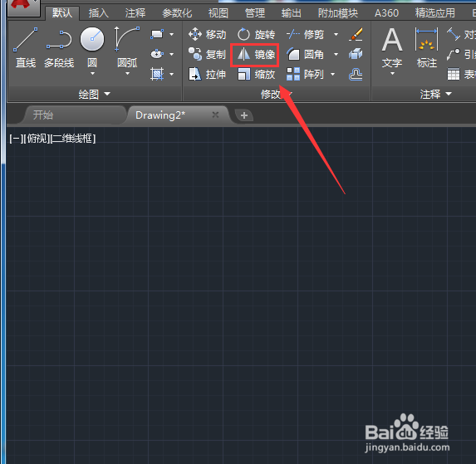Switch to the A360 ribbon tab
The width and height of the screenshot is (476, 464).
(x=386, y=13)
